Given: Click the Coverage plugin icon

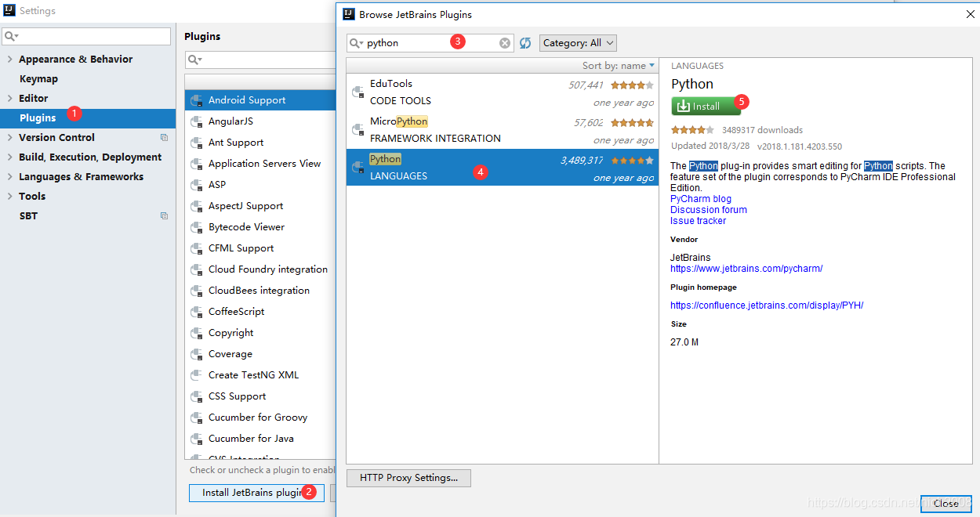Looking at the screenshot, I should coord(197,354).
